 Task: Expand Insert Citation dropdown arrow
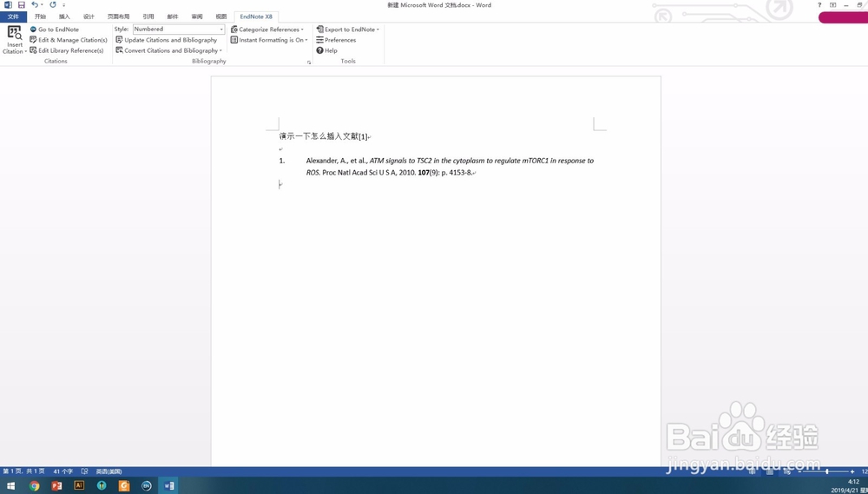tap(25, 51)
